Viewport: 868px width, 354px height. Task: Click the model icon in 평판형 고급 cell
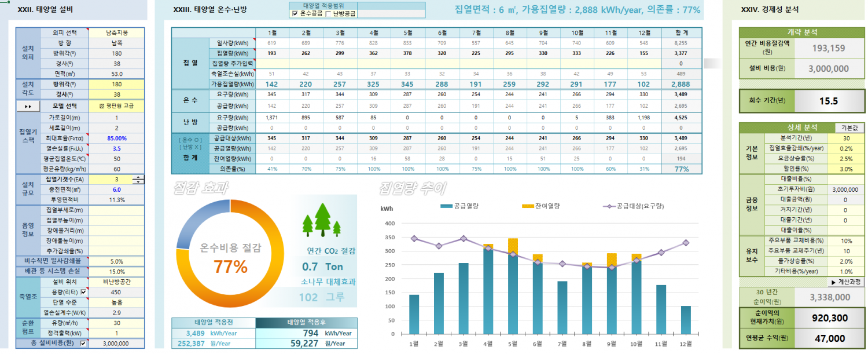point(102,107)
